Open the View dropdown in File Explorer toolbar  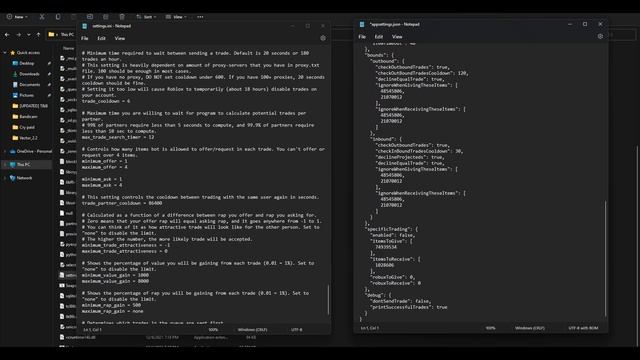(x=176, y=17)
